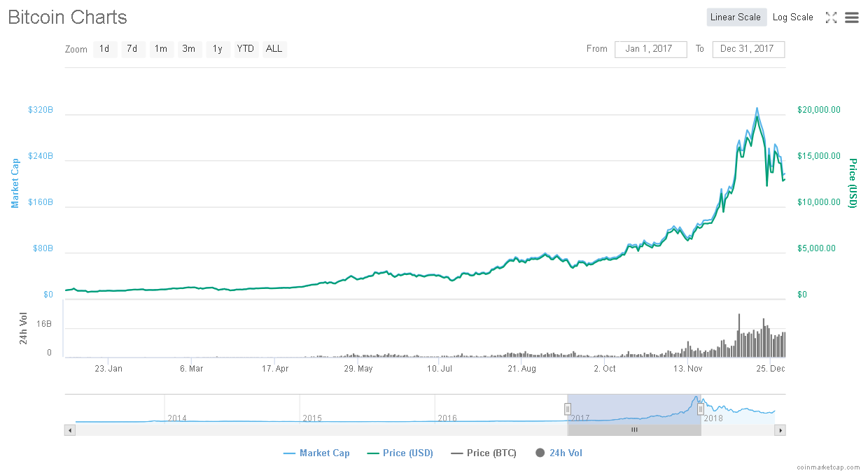Select the ALL zoom range
Image resolution: width=868 pixels, height=473 pixels.
(273, 49)
